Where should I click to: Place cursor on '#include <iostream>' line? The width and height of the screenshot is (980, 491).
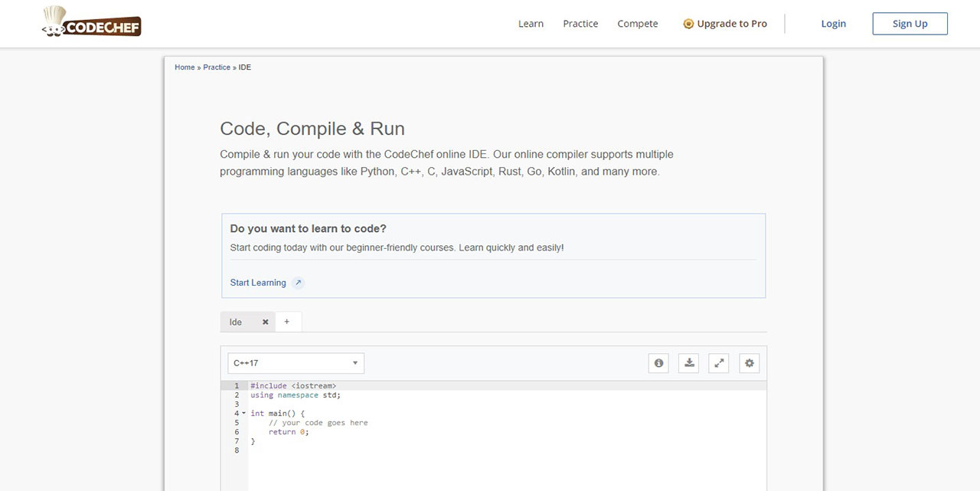(x=293, y=386)
